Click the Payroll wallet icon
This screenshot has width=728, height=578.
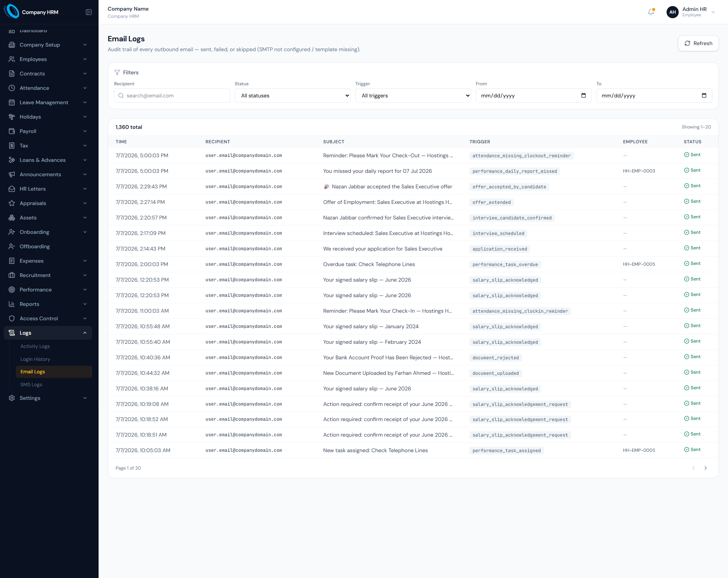12,131
